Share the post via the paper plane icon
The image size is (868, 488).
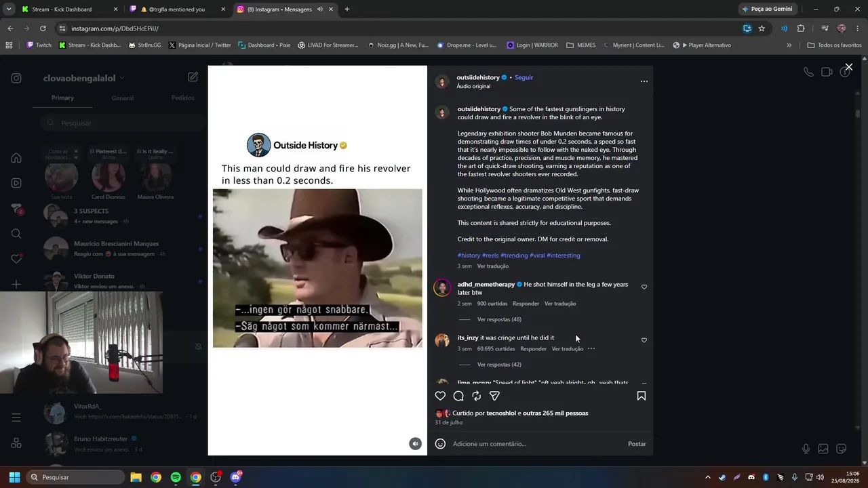click(494, 396)
